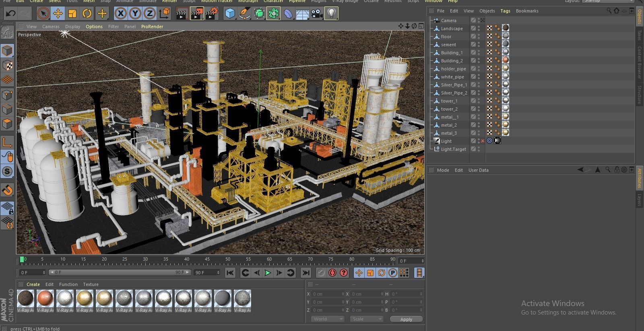
Task: Open Layout dropdown at top right
Action: pyautogui.click(x=608, y=1)
